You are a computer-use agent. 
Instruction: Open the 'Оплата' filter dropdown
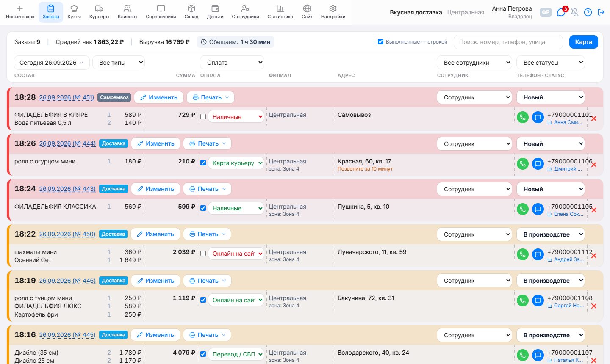[232, 63]
